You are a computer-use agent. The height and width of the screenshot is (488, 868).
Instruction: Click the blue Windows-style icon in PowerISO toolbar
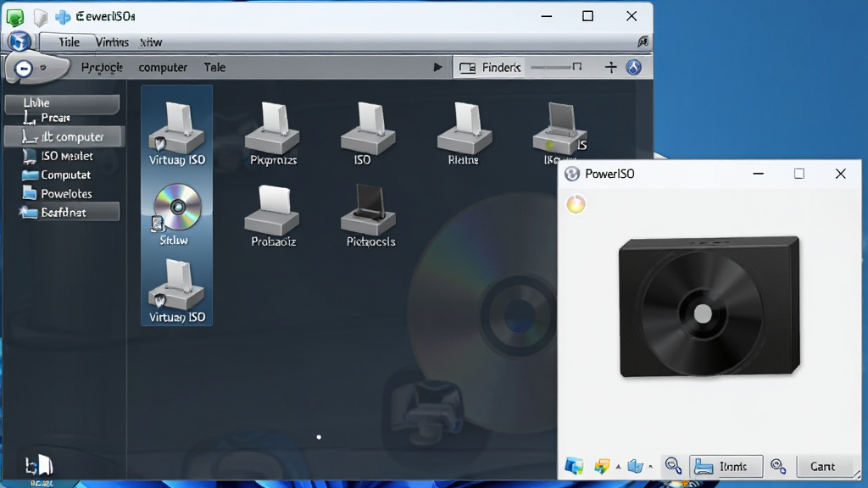pos(574,467)
